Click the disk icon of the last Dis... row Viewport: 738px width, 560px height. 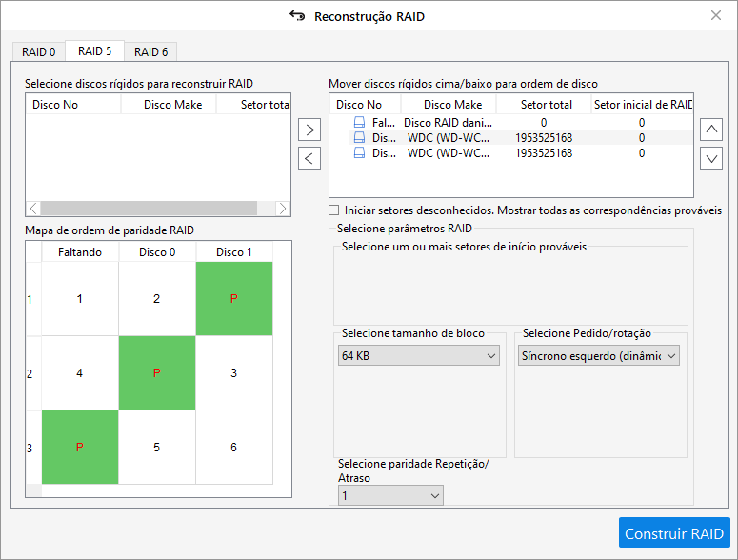coord(359,153)
